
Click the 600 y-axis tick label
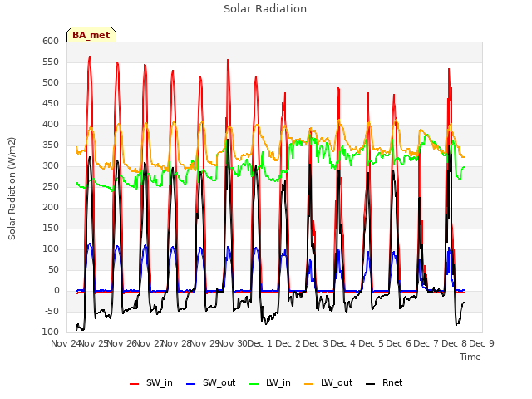(51, 41)
